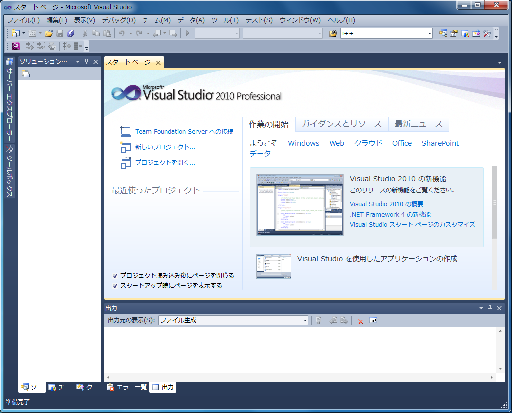512x413 pixels.
Task: Open the ヘルプ (Help) menu
Action: coord(341,20)
